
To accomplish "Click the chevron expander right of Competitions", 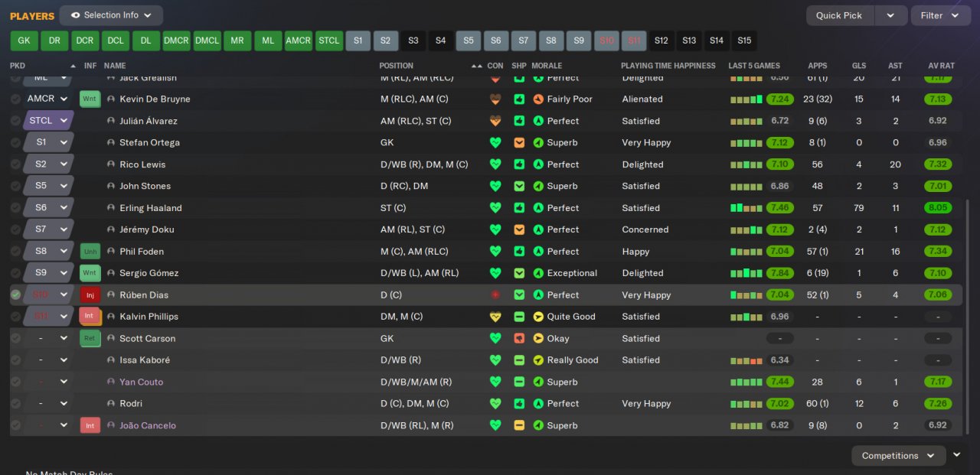I will pyautogui.click(x=956, y=454).
